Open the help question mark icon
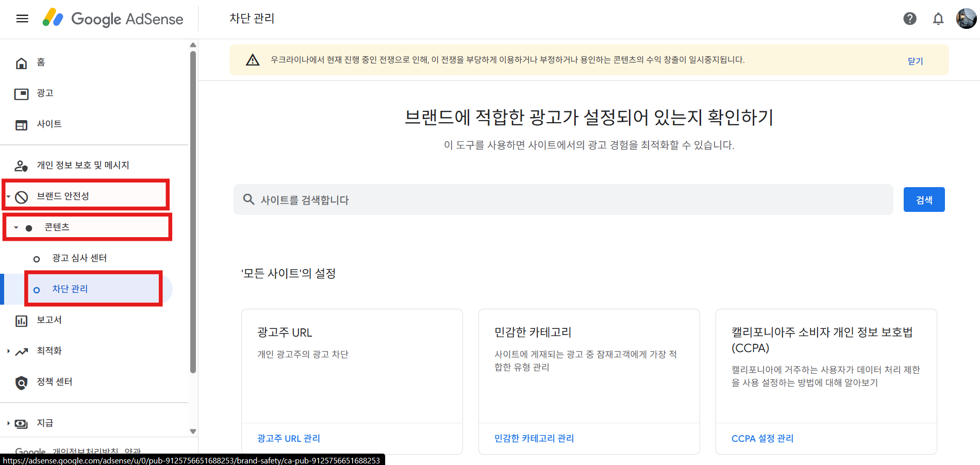The height and width of the screenshot is (465, 980). pyautogui.click(x=910, y=19)
